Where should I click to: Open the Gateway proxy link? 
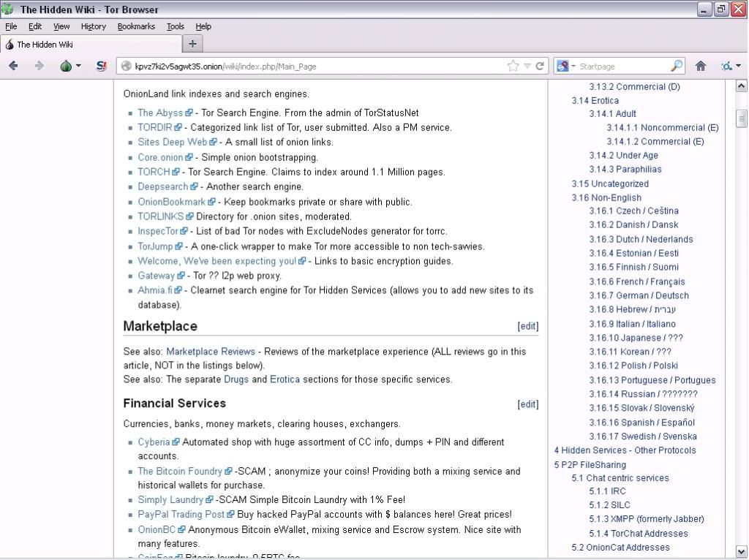tap(157, 276)
